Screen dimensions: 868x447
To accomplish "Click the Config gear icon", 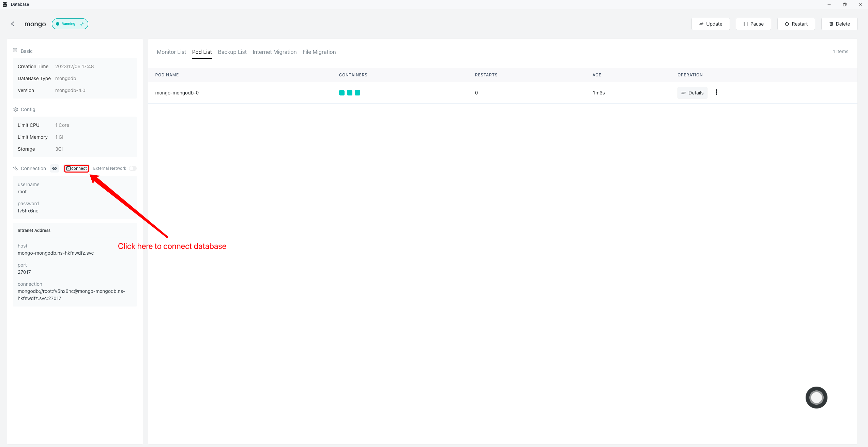I will 16,109.
